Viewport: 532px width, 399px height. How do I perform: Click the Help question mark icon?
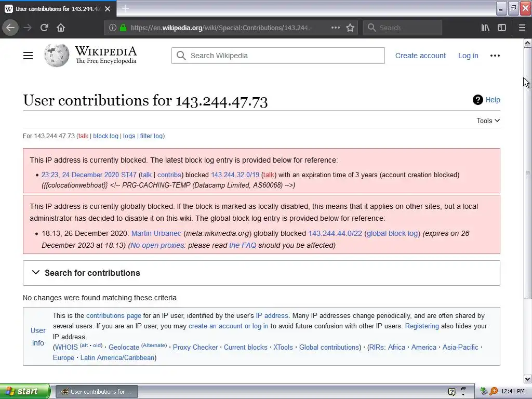click(478, 100)
